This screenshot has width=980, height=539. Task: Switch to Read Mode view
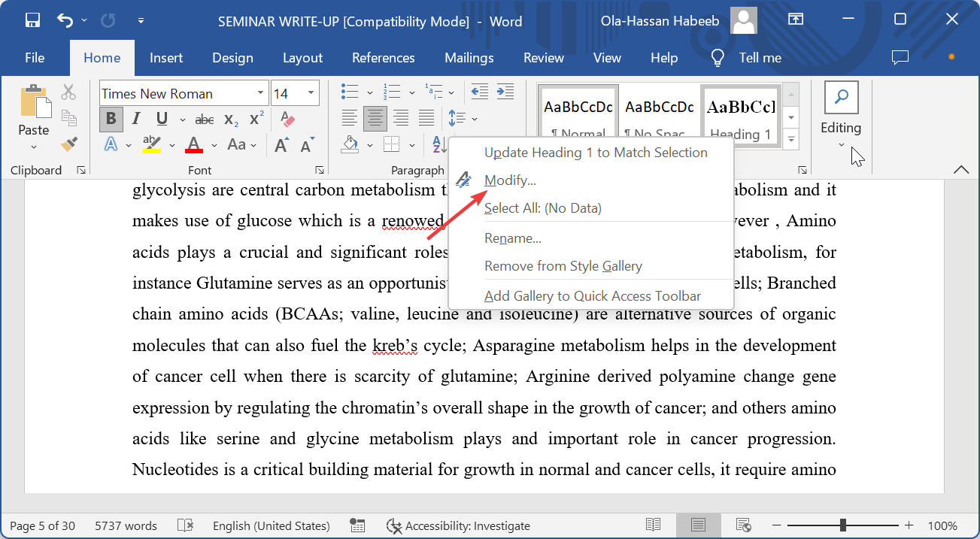pos(654,525)
